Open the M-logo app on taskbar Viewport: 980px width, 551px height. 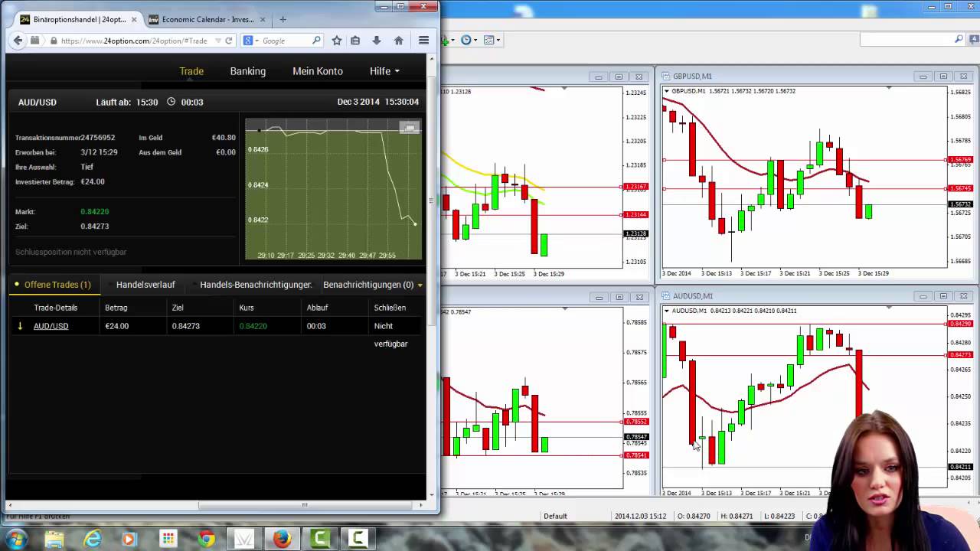(244, 540)
